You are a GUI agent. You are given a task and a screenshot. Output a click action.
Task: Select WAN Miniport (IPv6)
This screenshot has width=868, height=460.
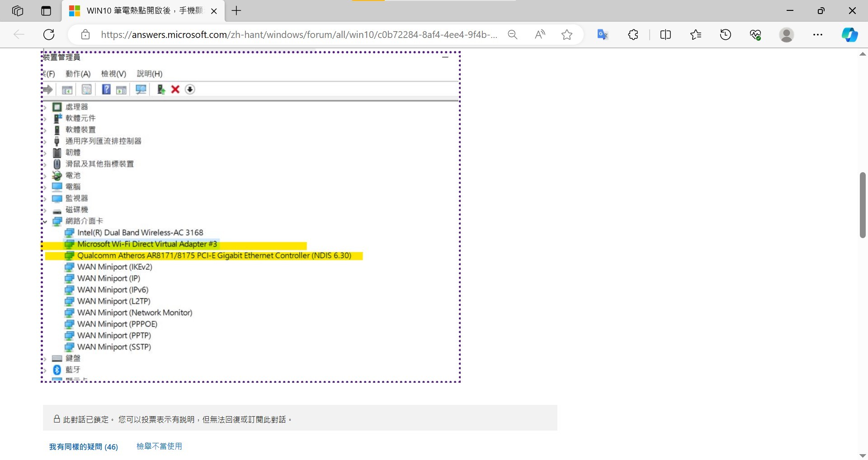pos(113,290)
